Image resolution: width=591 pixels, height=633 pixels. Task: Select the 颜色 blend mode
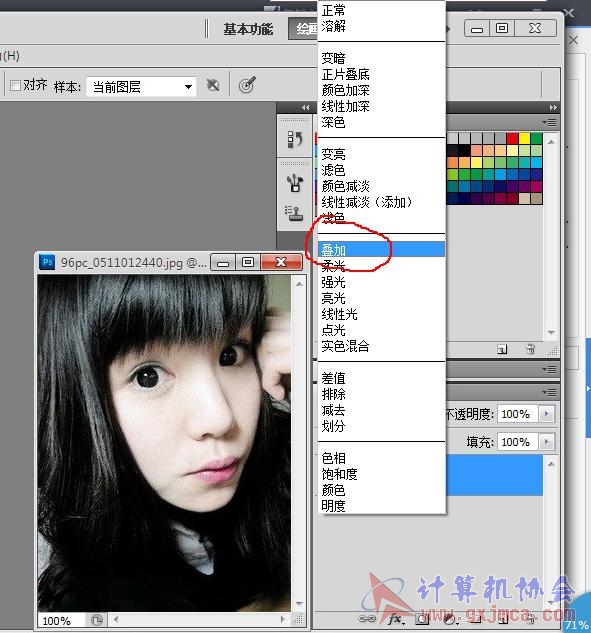[x=381, y=490]
